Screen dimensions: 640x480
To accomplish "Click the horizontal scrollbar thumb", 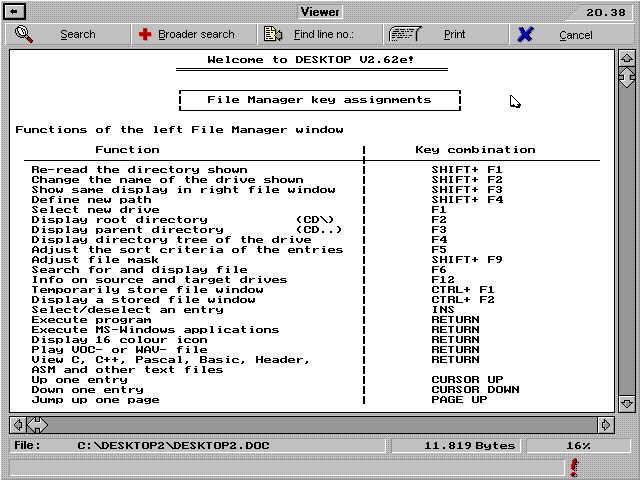I will pyautogui.click(x=37, y=425).
